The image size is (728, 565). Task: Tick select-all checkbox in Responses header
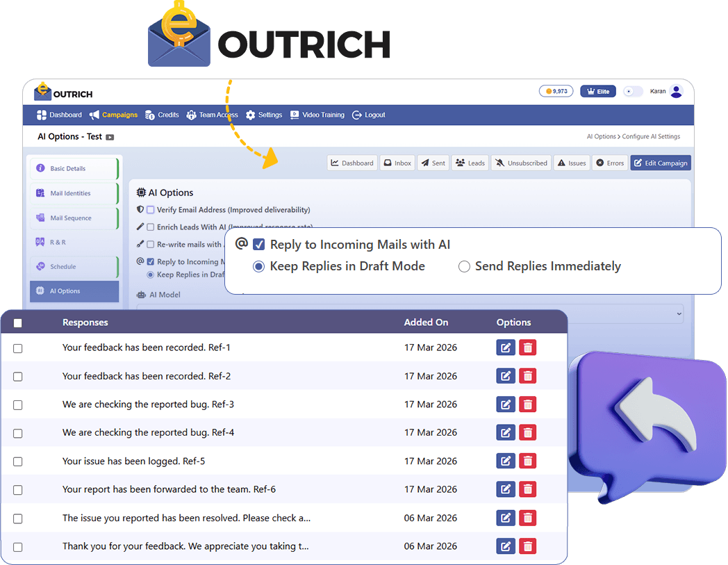tap(18, 322)
